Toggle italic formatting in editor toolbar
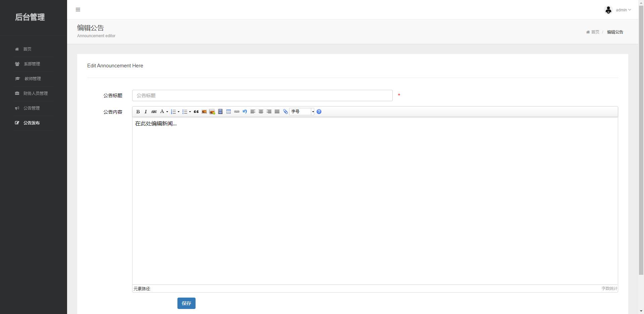This screenshot has width=644, height=314. coord(146,112)
